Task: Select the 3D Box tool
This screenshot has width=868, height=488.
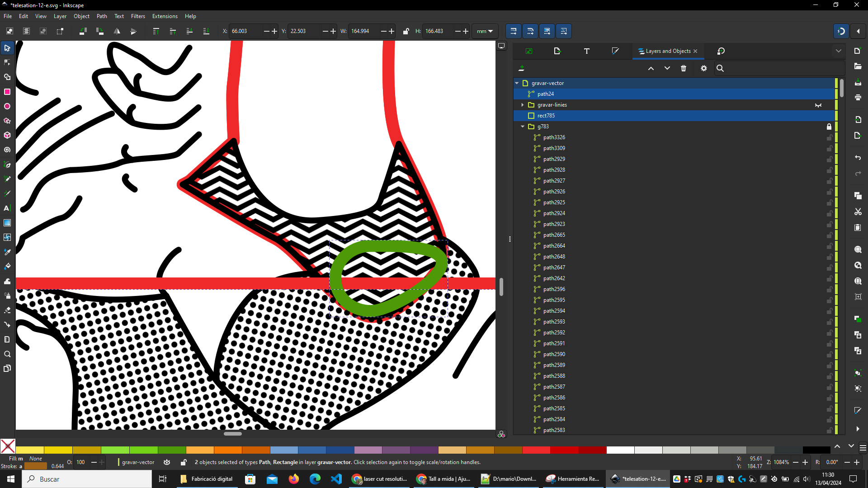Action: coord(7,135)
